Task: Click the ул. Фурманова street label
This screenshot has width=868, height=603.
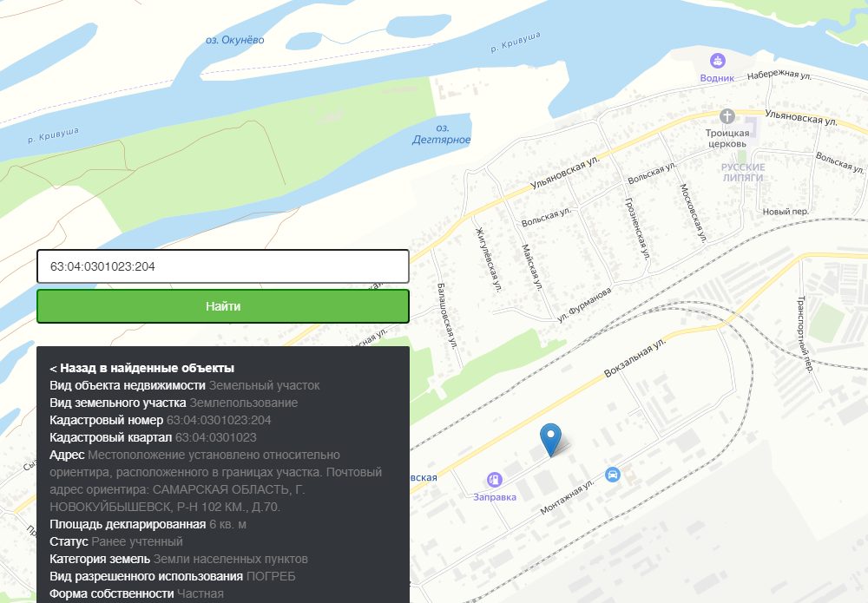Action: 583,305
